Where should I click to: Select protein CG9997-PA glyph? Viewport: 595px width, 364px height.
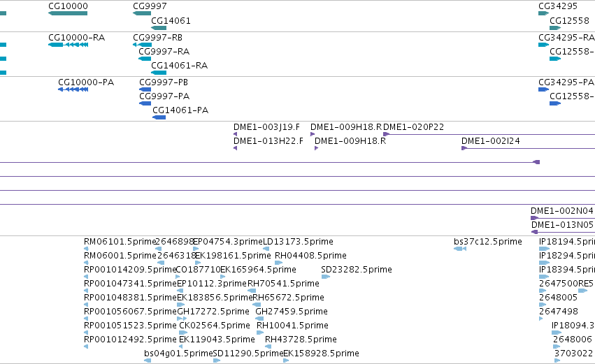[145, 103]
